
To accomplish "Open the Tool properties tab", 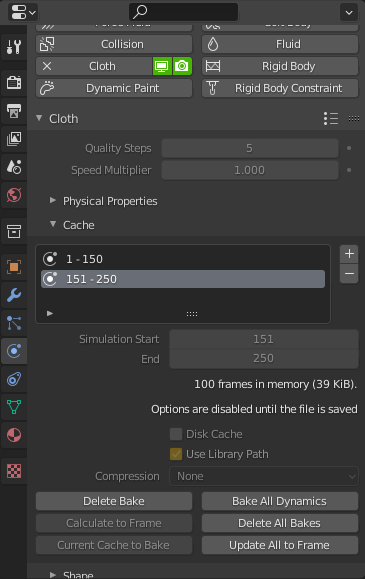I will pos(14,47).
